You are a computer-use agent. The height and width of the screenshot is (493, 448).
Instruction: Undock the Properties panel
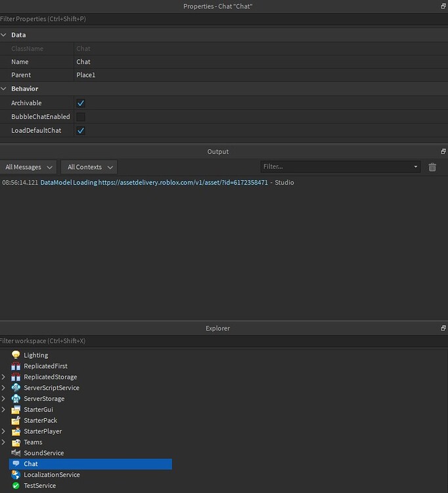coord(443,6)
